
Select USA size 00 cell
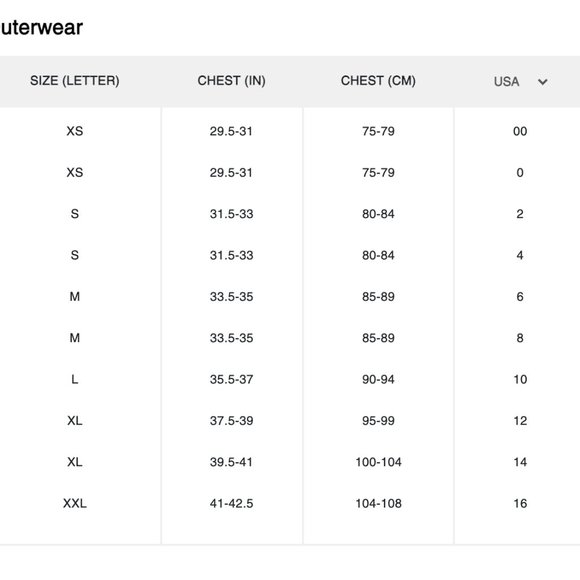520,131
